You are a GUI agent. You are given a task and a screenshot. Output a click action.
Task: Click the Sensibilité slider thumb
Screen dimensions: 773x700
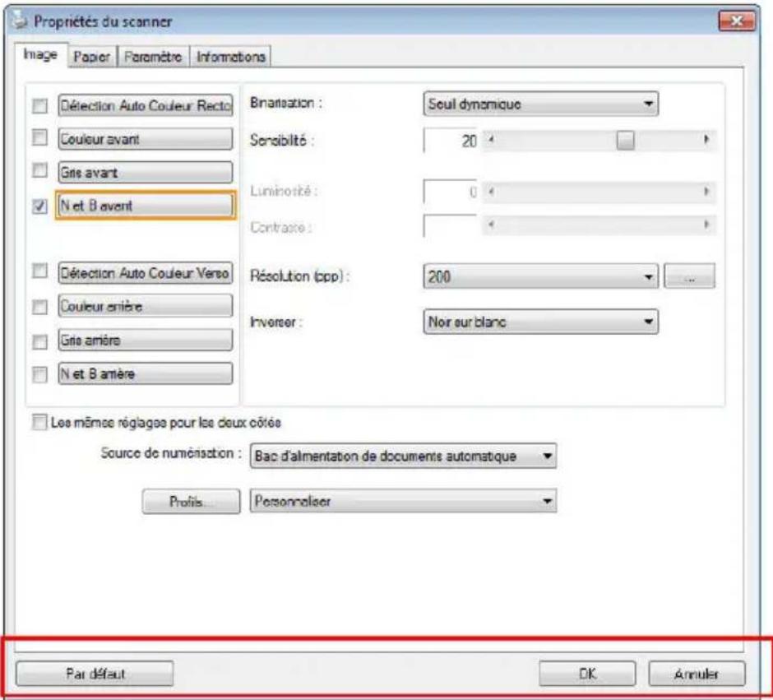point(625,141)
